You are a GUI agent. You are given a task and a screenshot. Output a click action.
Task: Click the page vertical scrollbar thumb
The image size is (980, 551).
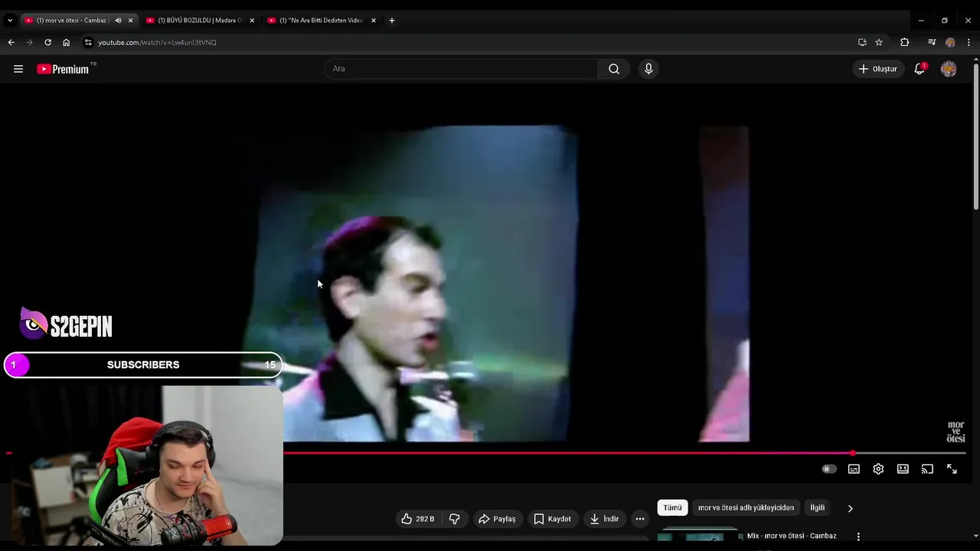pos(975,136)
